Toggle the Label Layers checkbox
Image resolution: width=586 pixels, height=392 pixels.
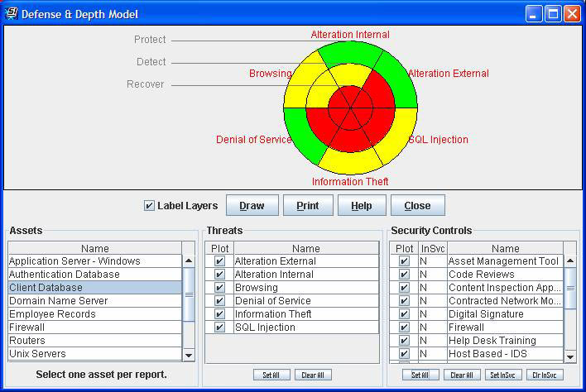tap(149, 206)
